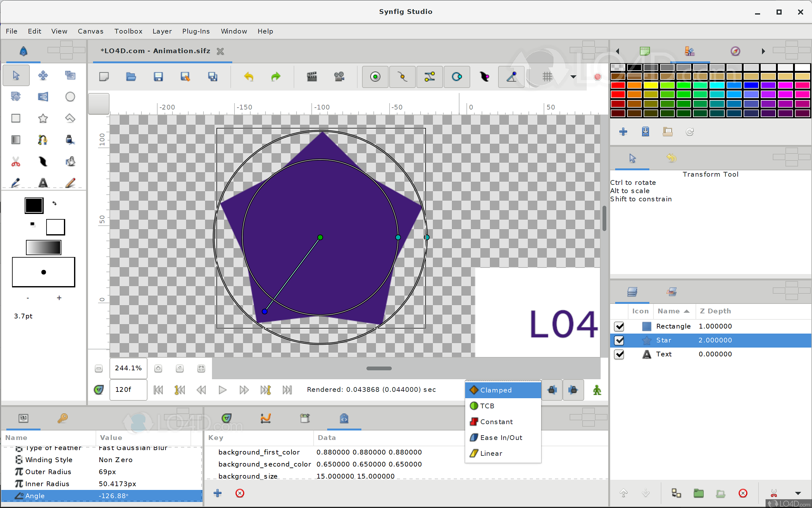The height and width of the screenshot is (508, 812).
Task: Select the Star tool
Action: 43,118
